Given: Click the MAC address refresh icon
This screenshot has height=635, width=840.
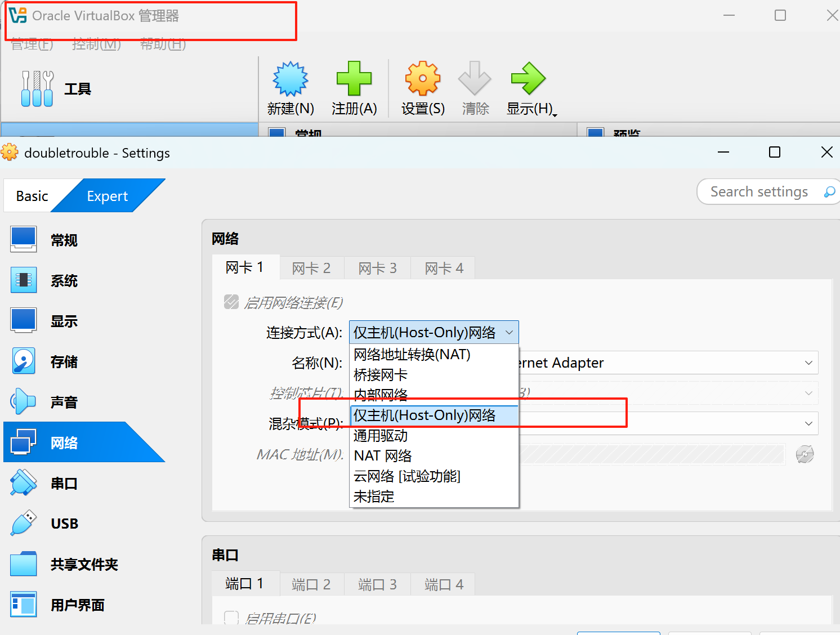Looking at the screenshot, I should click(x=805, y=454).
